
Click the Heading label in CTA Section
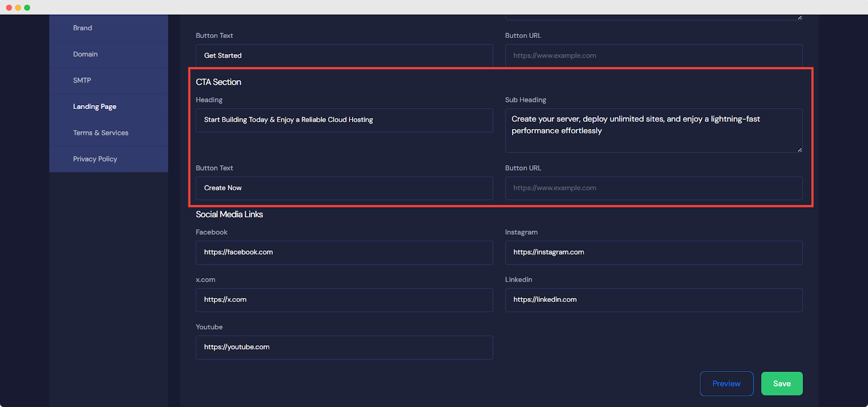[x=209, y=100]
